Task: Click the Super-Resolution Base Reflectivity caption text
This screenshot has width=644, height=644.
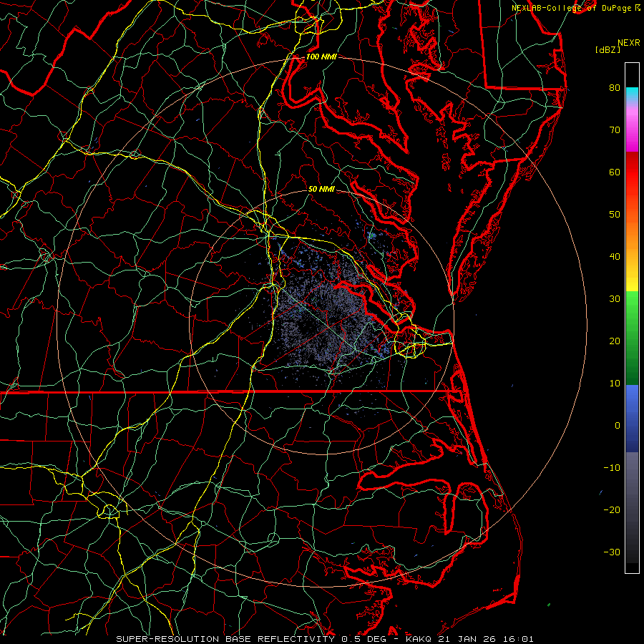Action: tap(323, 638)
